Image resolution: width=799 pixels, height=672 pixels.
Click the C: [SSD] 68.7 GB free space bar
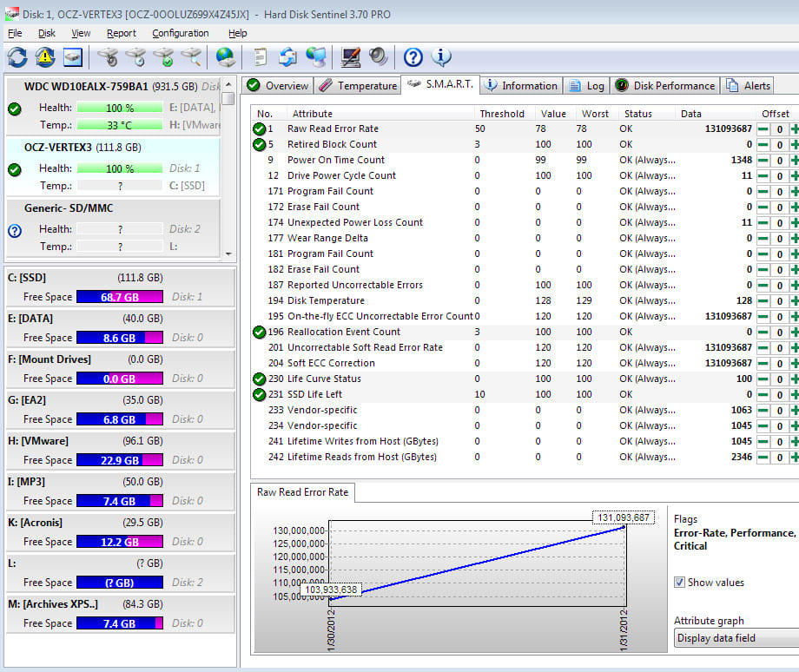[x=120, y=297]
